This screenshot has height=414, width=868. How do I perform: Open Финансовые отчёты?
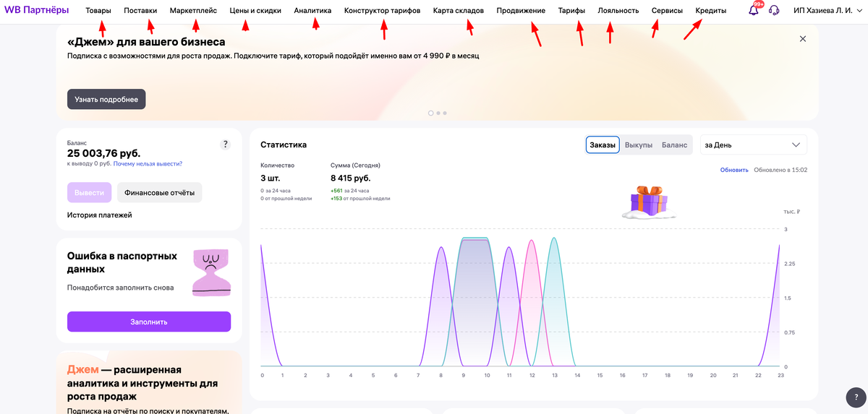159,193
